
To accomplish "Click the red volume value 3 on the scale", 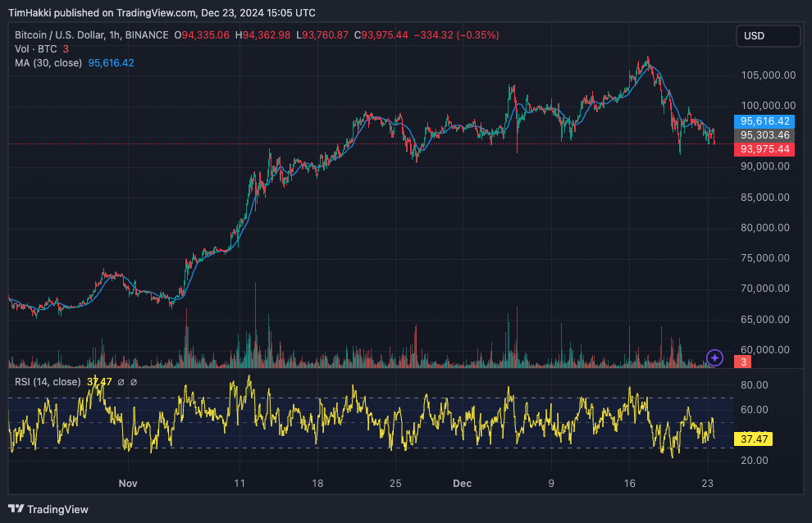I will point(741,361).
